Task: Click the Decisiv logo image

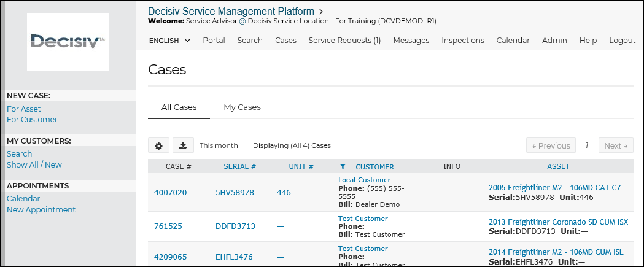Action: pyautogui.click(x=68, y=42)
